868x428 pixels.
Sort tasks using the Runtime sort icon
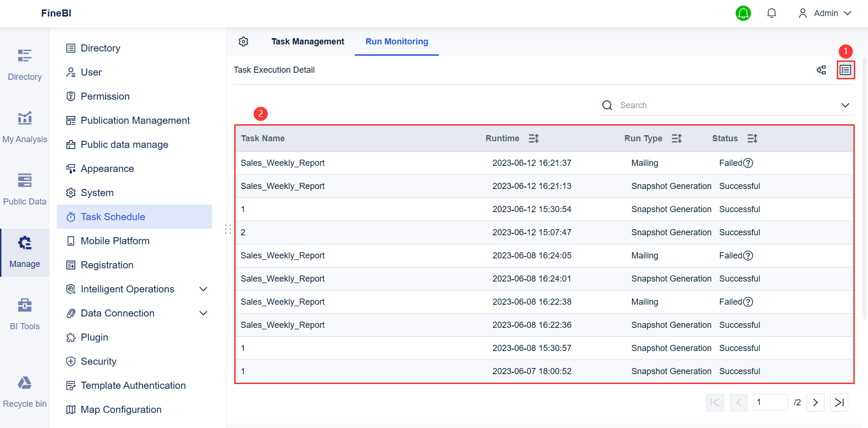click(534, 138)
